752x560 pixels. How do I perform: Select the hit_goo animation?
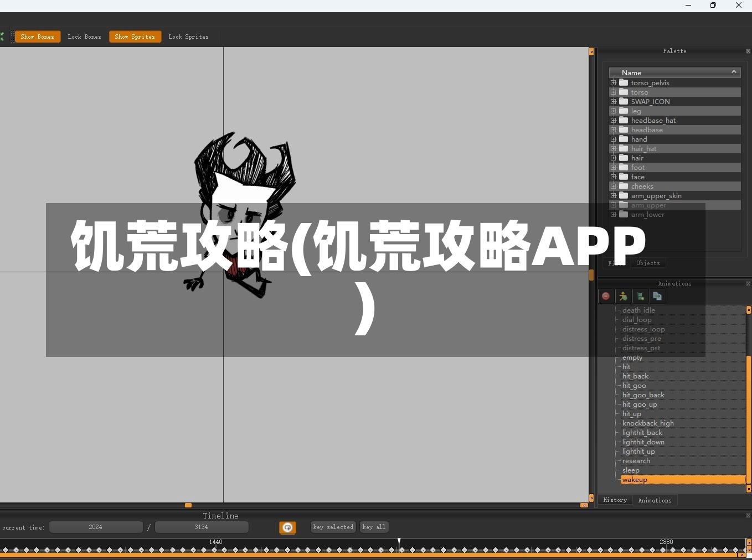coord(683,386)
